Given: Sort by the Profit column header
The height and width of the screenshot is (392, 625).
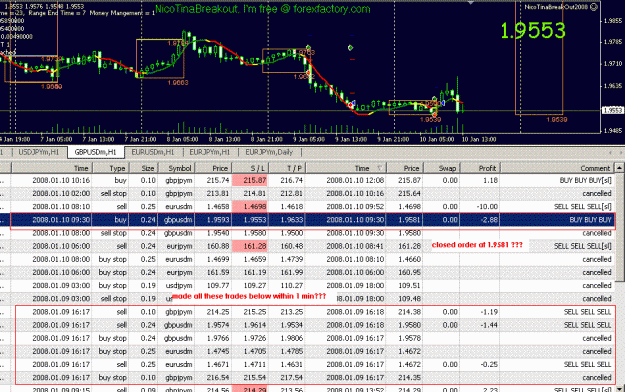Looking at the screenshot, I should [x=480, y=168].
